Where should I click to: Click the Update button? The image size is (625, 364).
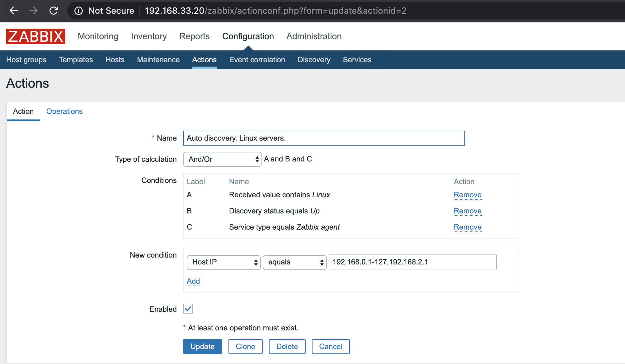tap(202, 347)
